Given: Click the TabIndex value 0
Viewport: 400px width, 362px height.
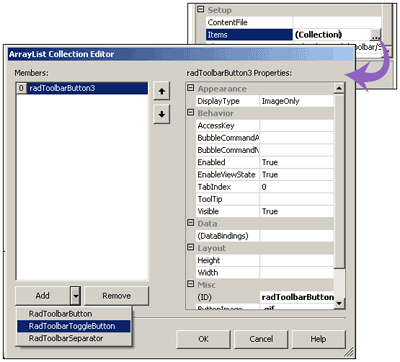Looking at the screenshot, I should [297, 187].
